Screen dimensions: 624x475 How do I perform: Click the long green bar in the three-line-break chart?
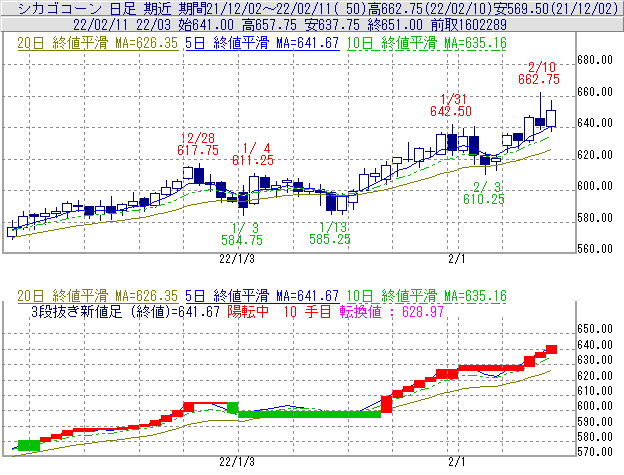310,414
